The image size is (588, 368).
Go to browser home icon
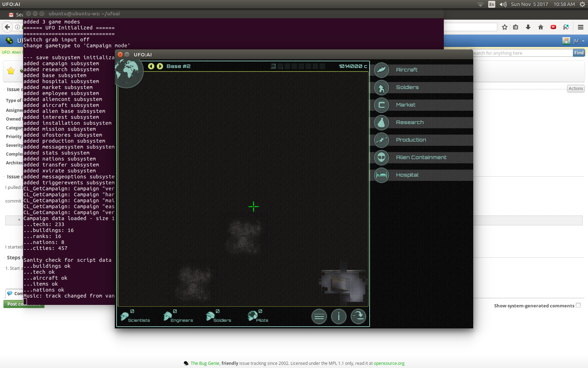tap(541, 27)
